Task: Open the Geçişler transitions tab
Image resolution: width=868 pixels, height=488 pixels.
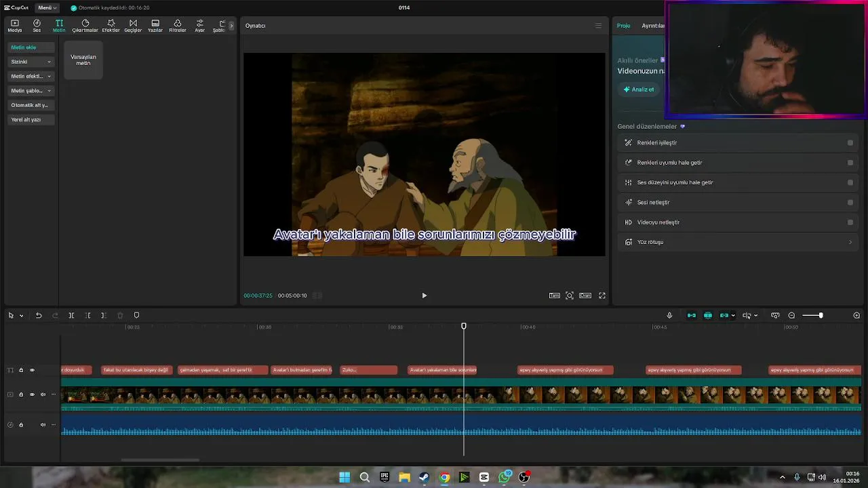Action: pyautogui.click(x=133, y=26)
